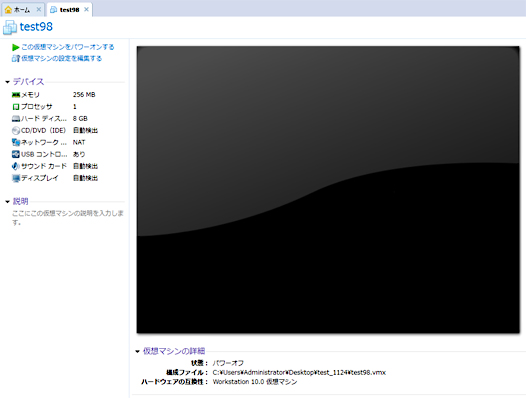Click the CD/DVD 自動検出 value

86,130
